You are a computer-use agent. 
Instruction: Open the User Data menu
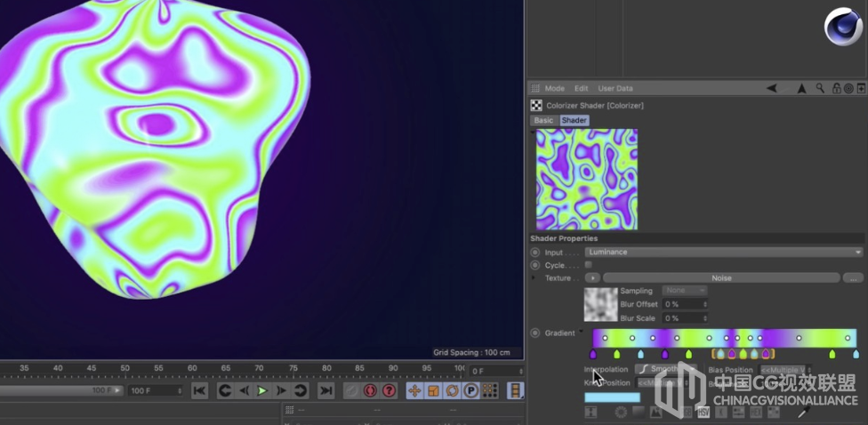click(x=615, y=89)
